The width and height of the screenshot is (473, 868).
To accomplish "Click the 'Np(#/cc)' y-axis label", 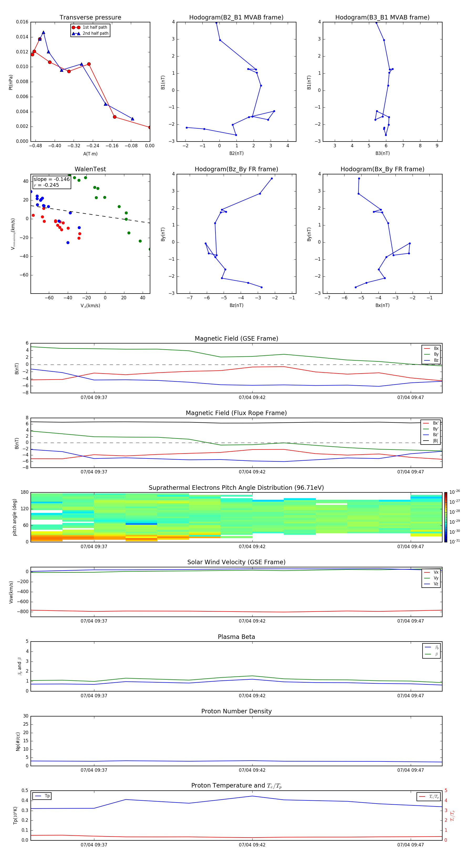I will pyautogui.click(x=18, y=741).
